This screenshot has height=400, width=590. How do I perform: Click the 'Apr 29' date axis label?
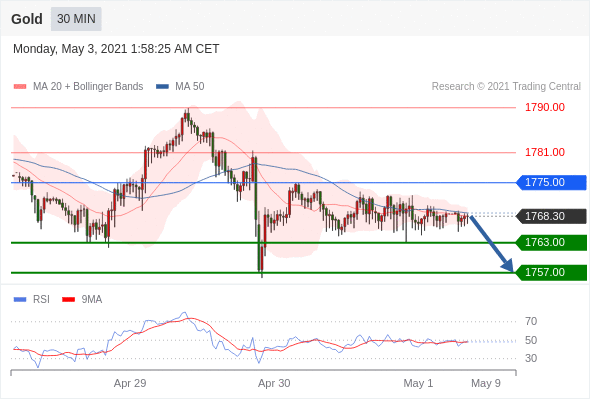tap(130, 383)
